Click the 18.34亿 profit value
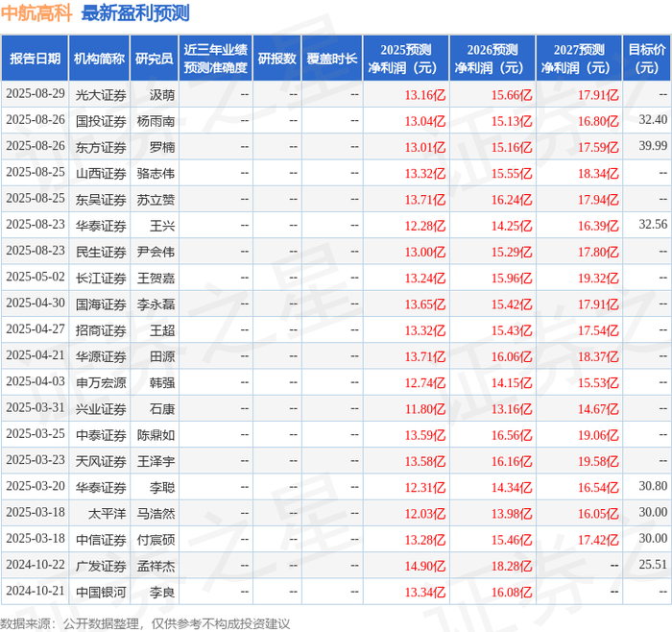 point(598,173)
